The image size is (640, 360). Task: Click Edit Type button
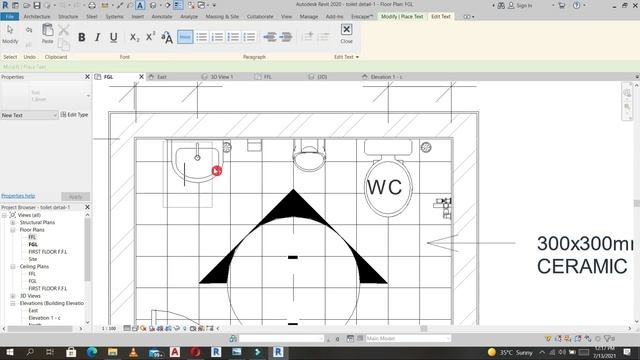[74, 115]
